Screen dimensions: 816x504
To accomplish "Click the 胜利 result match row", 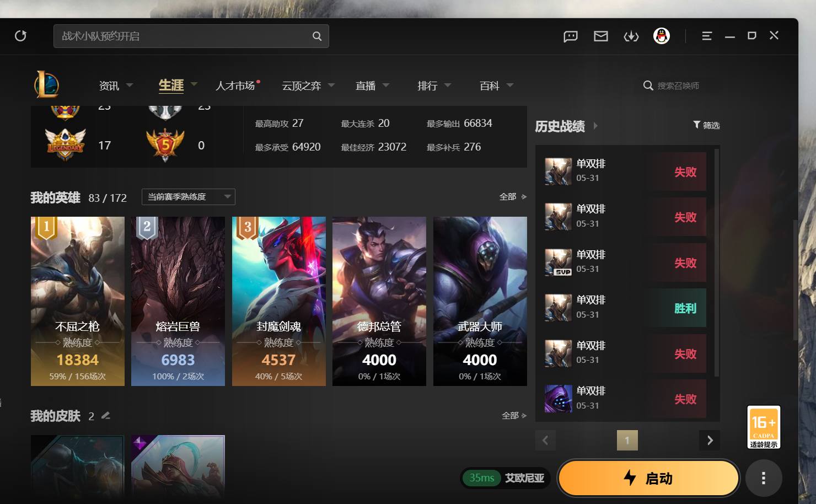I will 625,308.
